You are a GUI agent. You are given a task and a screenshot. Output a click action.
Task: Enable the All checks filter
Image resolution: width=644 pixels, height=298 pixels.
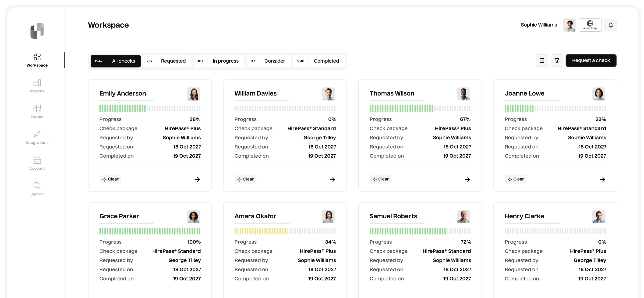point(123,61)
